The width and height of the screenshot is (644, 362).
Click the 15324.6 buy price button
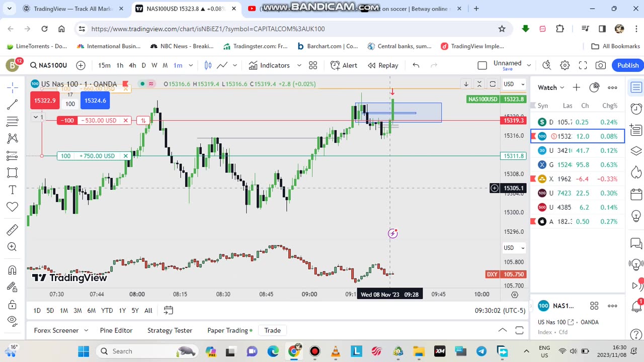(x=95, y=101)
